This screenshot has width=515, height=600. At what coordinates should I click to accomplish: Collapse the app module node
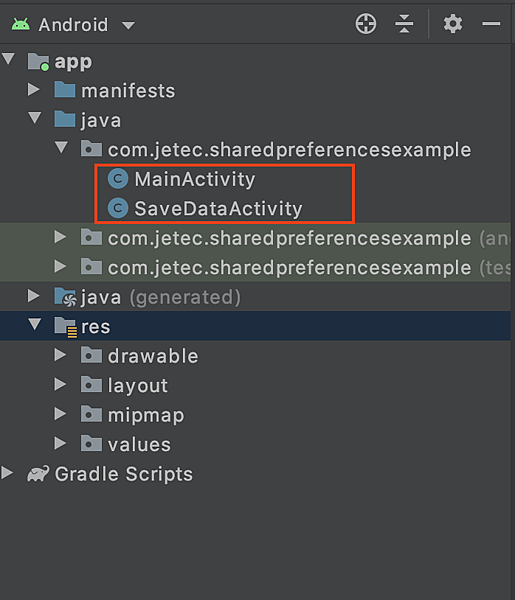click(x=8, y=59)
